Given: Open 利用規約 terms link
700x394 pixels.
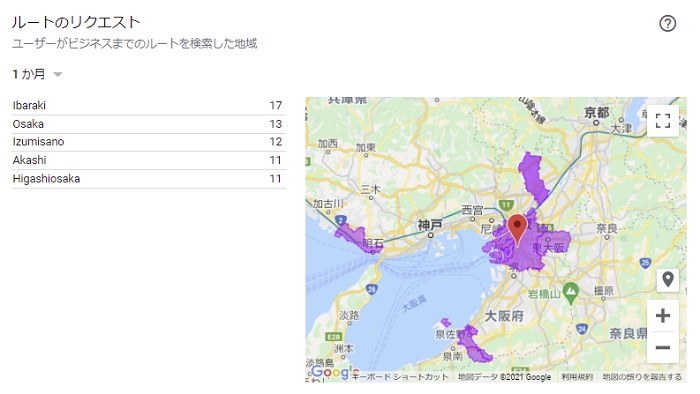Looking at the screenshot, I should 577,377.
